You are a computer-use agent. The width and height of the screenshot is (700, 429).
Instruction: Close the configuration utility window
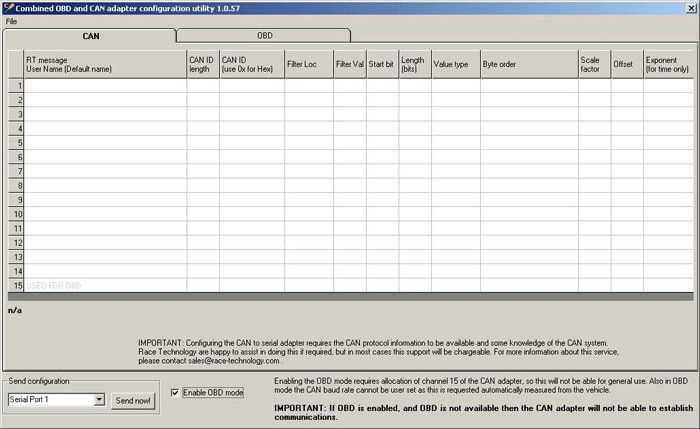pos(690,7)
